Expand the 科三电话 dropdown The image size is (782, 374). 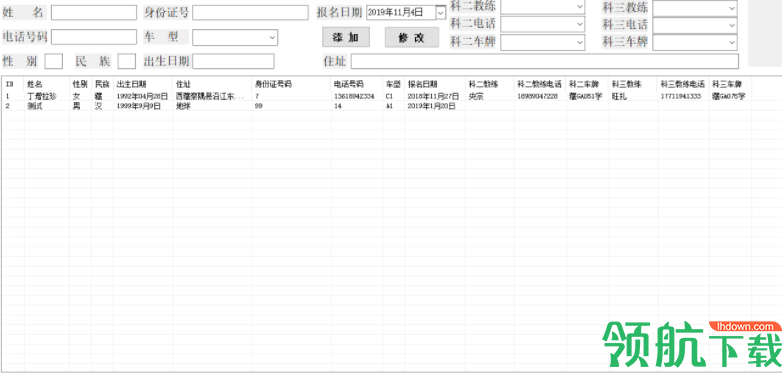point(695,25)
